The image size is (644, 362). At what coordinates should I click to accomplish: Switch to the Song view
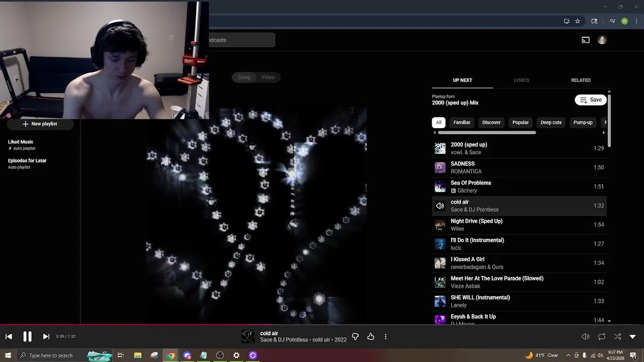244,77
